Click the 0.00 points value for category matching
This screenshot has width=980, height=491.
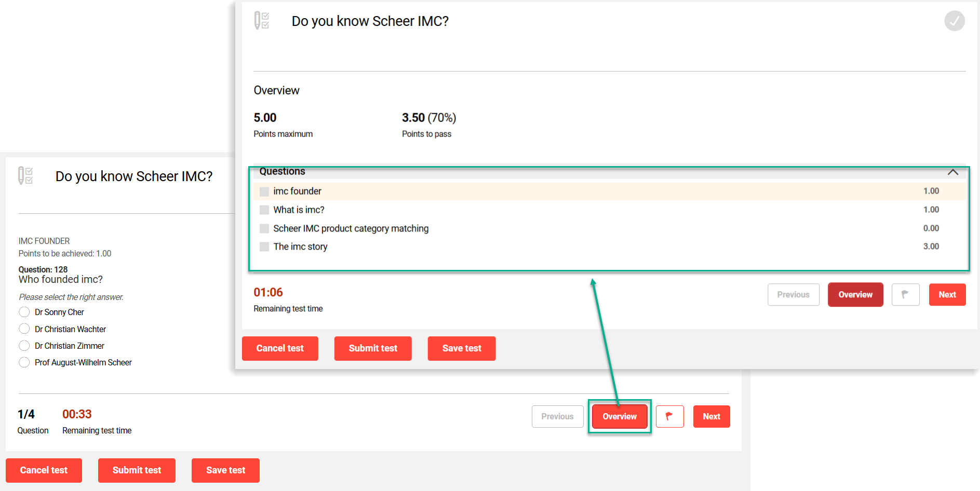point(931,228)
